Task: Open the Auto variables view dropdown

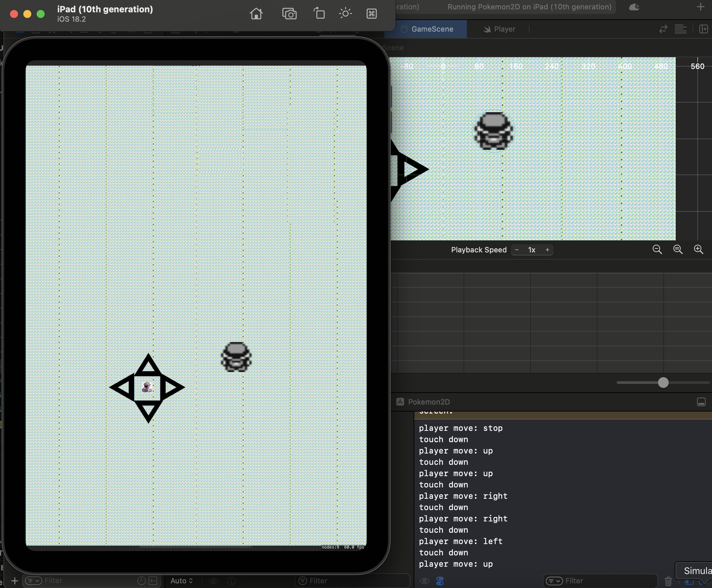Action: 181,581
